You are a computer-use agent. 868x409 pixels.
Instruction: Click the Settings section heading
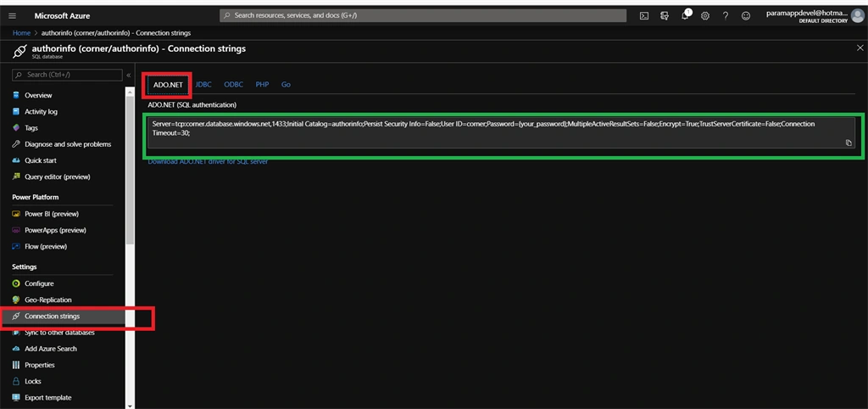[x=25, y=266]
